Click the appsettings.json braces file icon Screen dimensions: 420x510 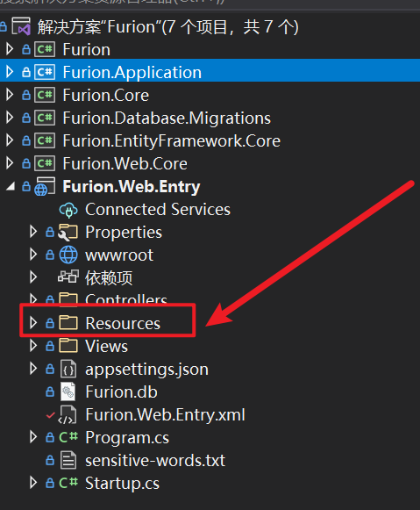[x=68, y=370]
